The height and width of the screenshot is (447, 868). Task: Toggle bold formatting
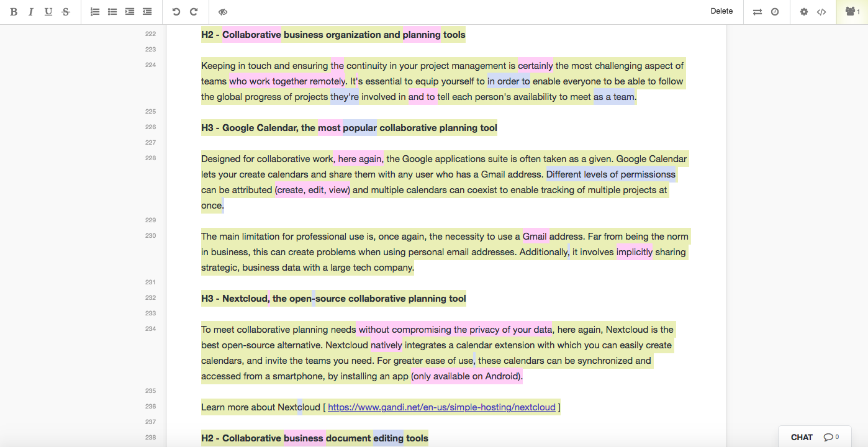14,12
